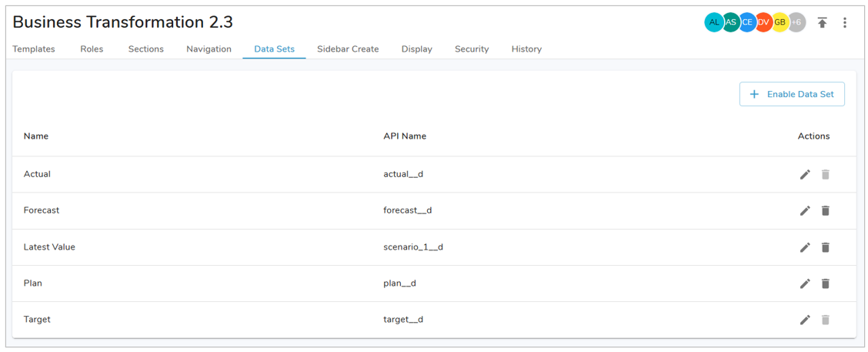Click the AL user avatar
The width and height of the screenshot is (868, 352).
point(714,22)
